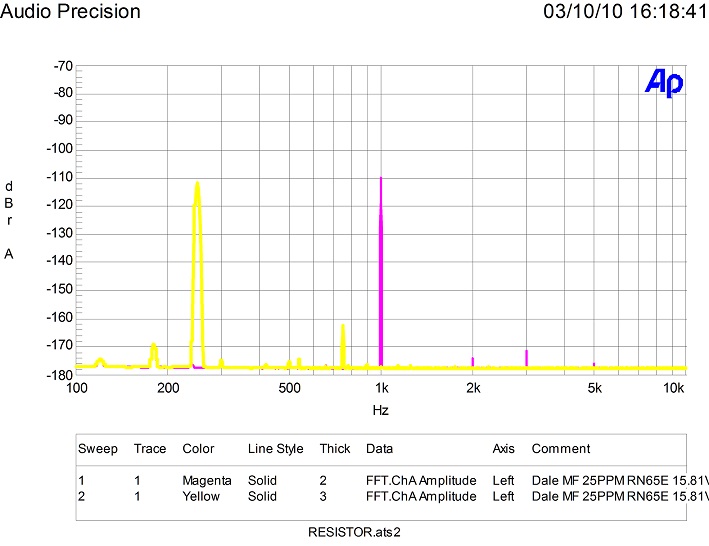This screenshot has width=709, height=546.
Task: Click the '2k' frequency axis label
Action: [473, 388]
